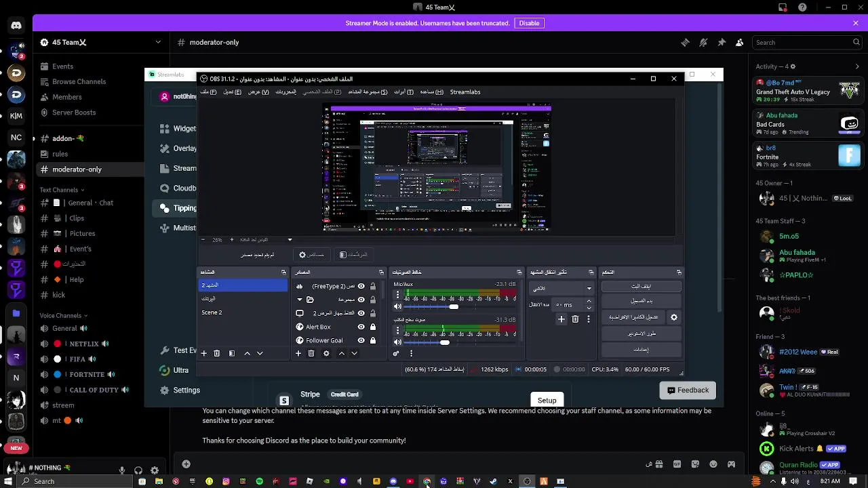Toggle Discord microphone mute in user panel
Image resolution: width=868 pixels, height=488 pixels.
pyautogui.click(x=122, y=470)
